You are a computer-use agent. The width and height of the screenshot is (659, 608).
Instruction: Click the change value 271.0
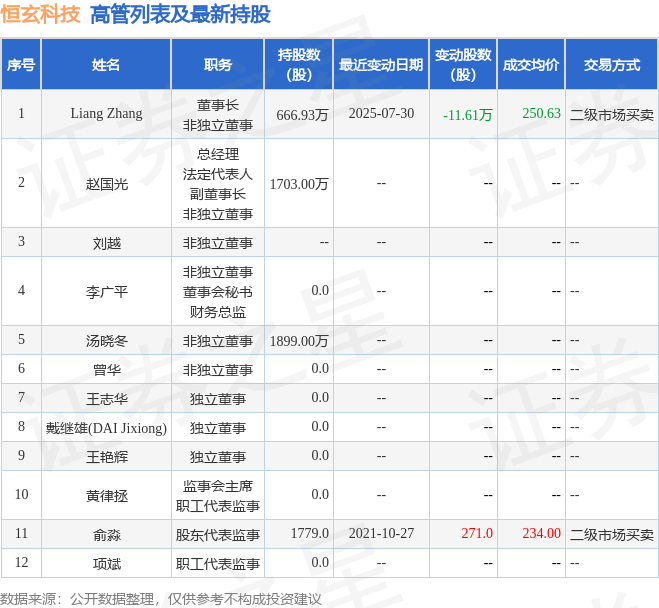coord(477,533)
